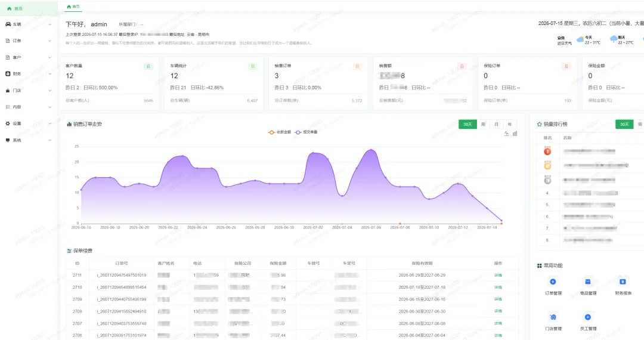The image size is (644, 340).
Task: Open 详情 for policy ID 2711
Action: [x=498, y=275]
